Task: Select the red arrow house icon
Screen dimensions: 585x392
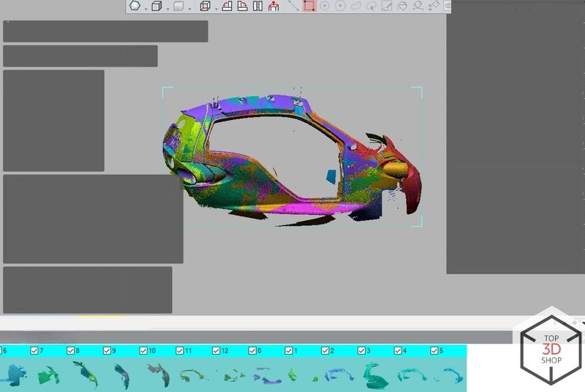Action: coord(273,6)
